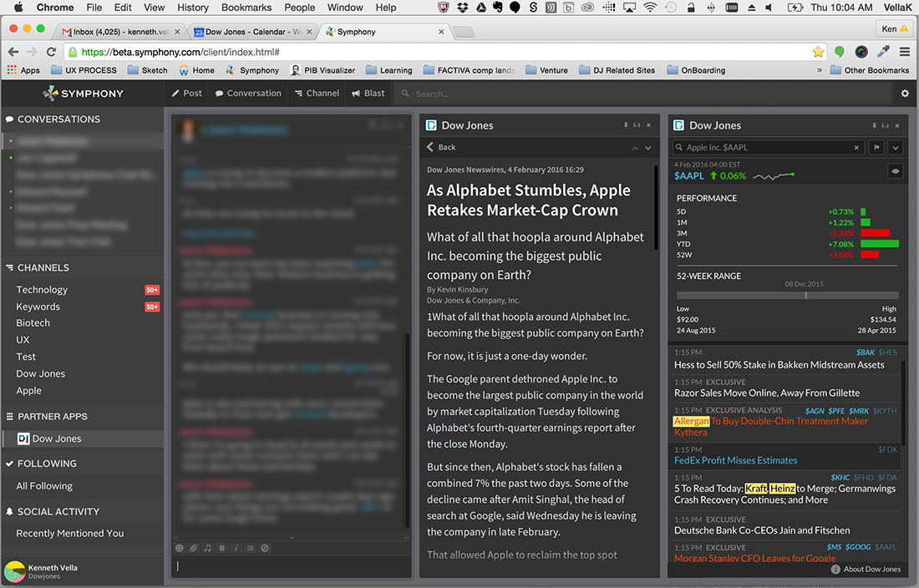Toggle italic formatting in composer
Viewport: 919px width, 588px height.
click(236, 548)
